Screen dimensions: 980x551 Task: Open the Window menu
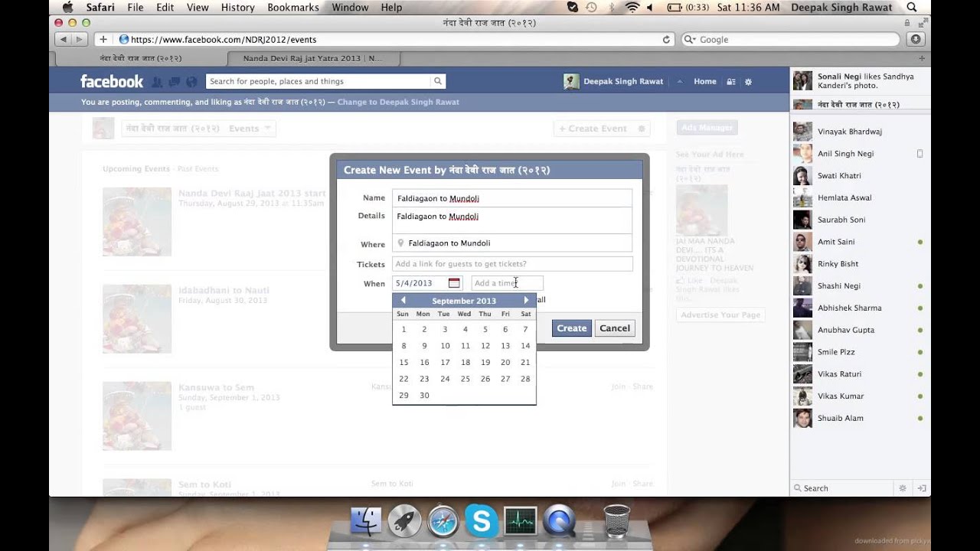pyautogui.click(x=350, y=7)
